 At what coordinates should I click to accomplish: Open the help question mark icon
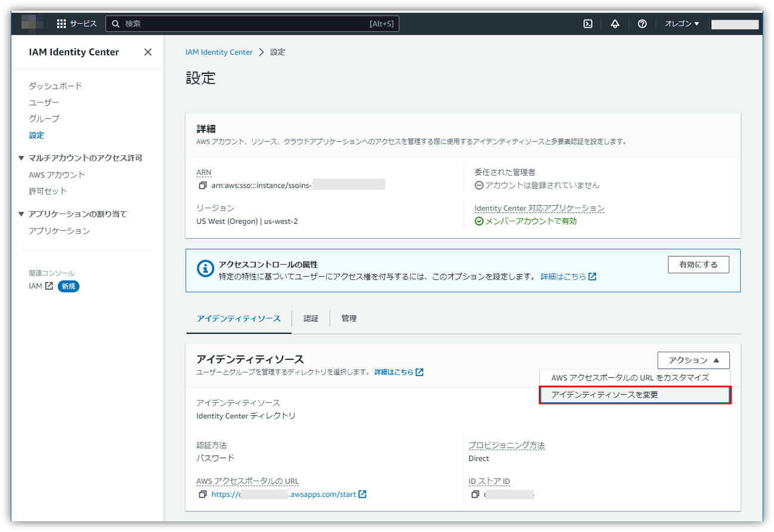pyautogui.click(x=642, y=24)
